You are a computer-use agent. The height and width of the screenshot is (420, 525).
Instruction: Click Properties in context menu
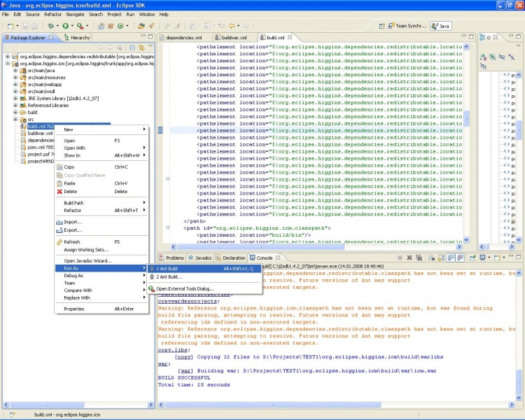(x=101, y=309)
